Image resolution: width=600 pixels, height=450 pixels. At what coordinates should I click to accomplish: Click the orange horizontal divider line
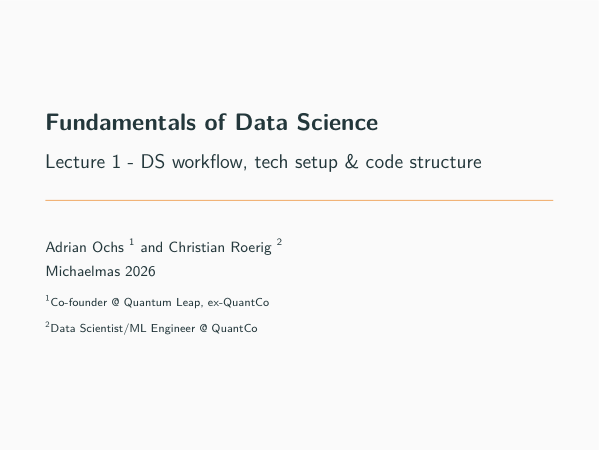tap(299, 200)
